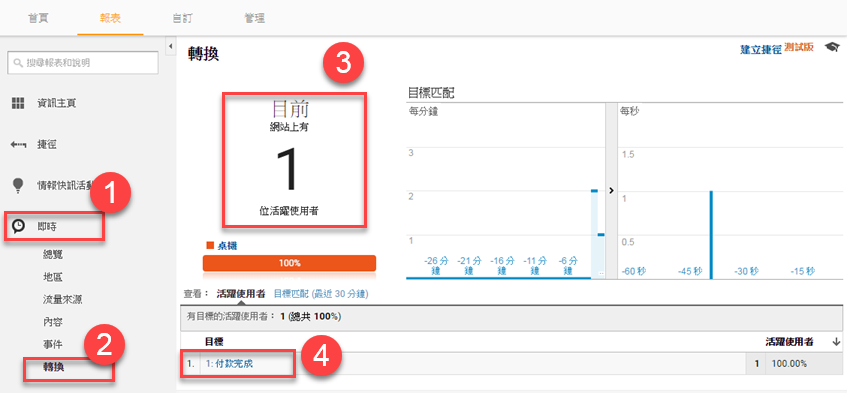Image resolution: width=847 pixels, height=393 pixels.
Task: Click the 目標匹配 chart title
Action: point(432,93)
